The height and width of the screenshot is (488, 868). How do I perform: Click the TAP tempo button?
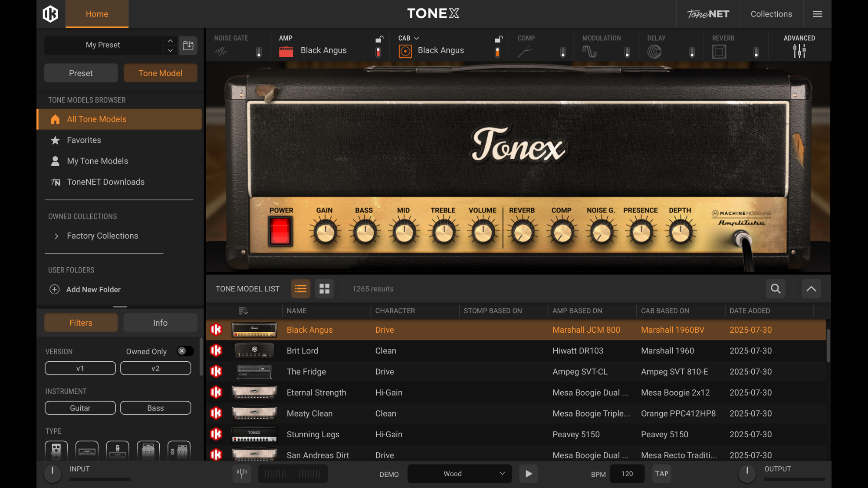point(661,474)
